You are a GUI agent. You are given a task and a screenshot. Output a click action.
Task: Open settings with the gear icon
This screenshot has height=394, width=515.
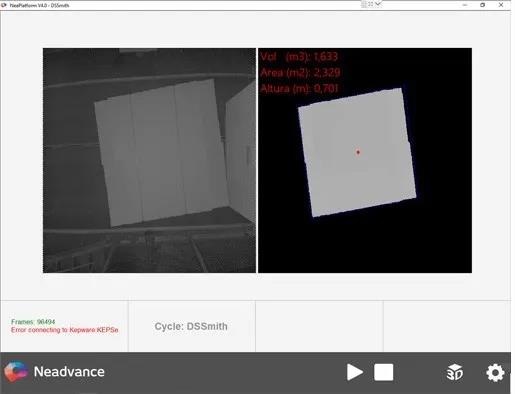[x=495, y=373]
